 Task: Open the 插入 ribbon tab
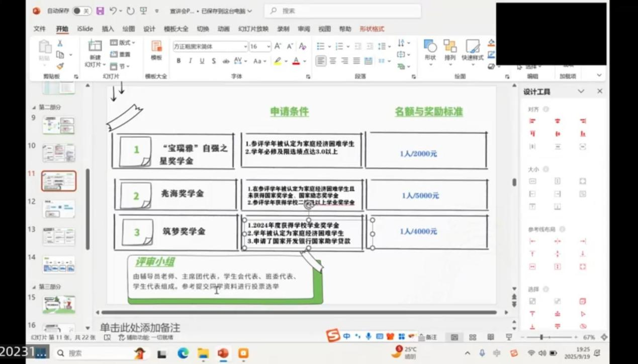pos(108,29)
